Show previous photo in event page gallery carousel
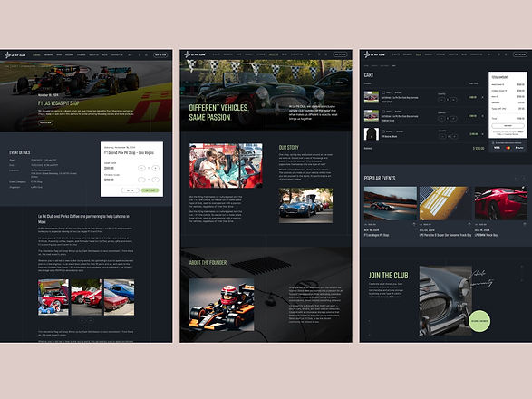Screen dimensions: 532x399 [x=82, y=320]
